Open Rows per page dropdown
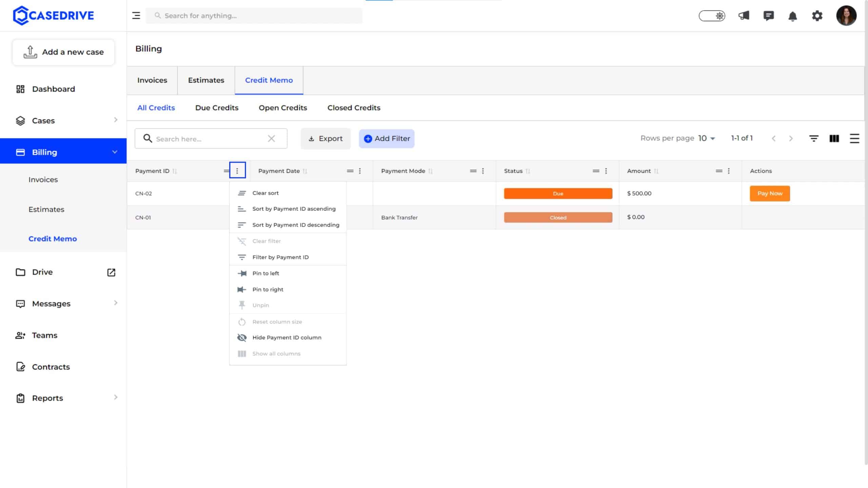The width and height of the screenshot is (868, 488). [x=707, y=138]
